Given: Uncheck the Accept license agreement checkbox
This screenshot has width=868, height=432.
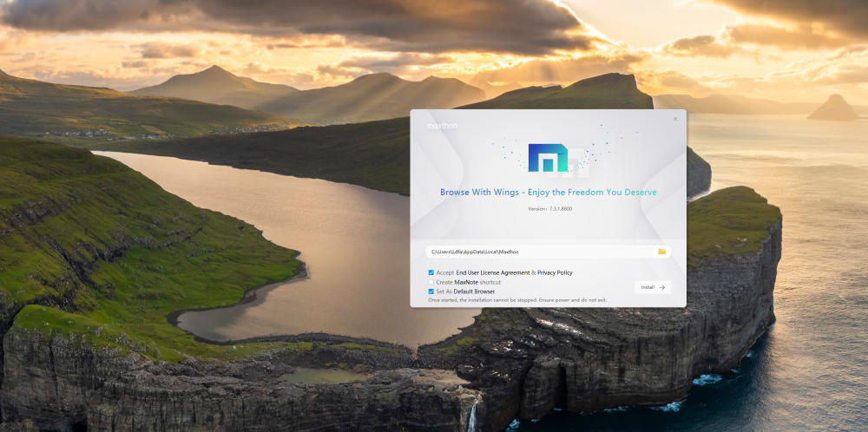Looking at the screenshot, I should [x=431, y=272].
